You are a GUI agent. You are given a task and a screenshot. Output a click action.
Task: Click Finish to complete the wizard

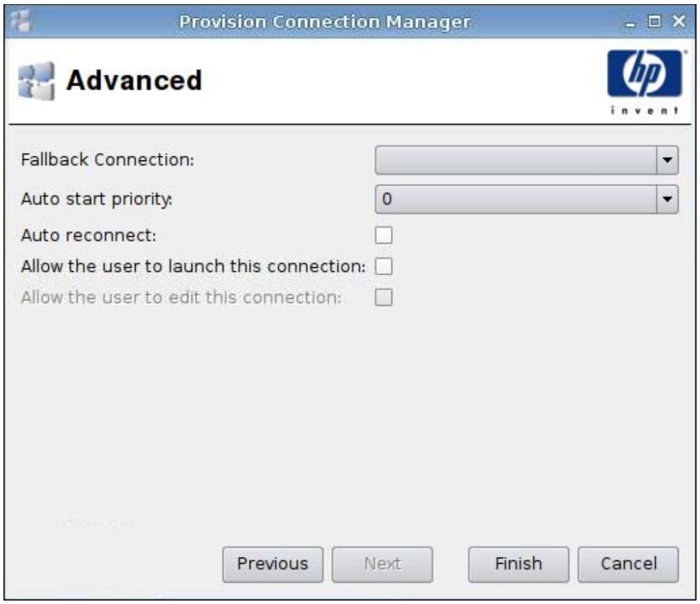tap(518, 565)
